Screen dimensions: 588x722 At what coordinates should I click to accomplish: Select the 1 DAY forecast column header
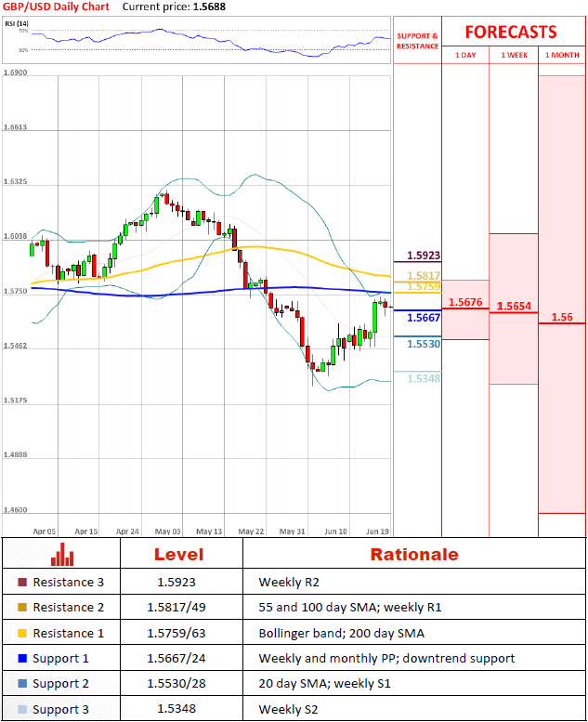pos(465,55)
